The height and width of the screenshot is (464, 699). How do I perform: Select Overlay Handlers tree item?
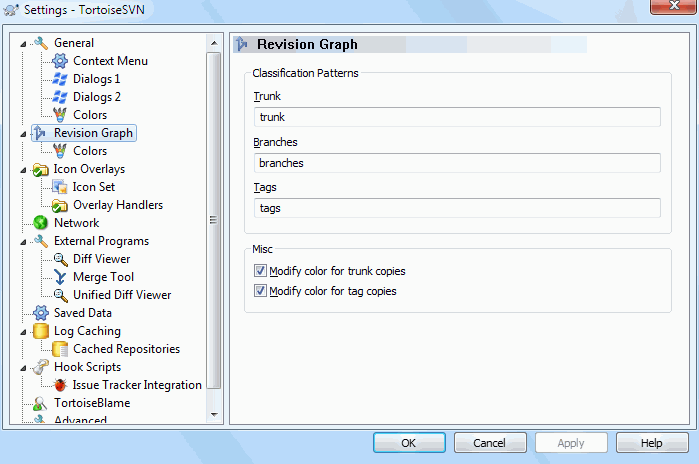coord(118,205)
